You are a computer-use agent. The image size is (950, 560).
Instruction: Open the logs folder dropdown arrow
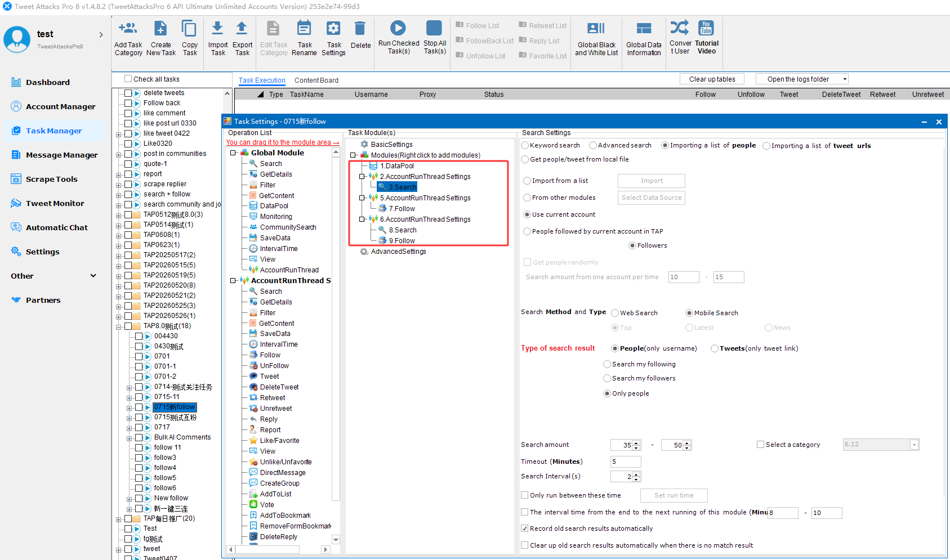[845, 79]
